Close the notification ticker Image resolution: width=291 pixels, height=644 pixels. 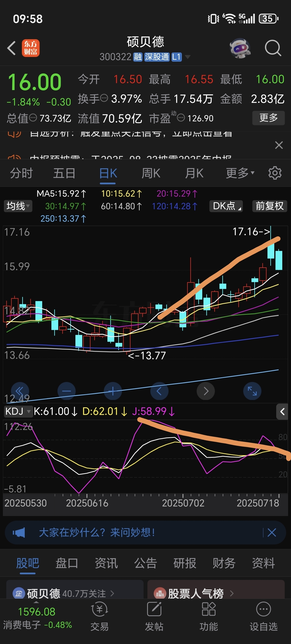[279, 145]
